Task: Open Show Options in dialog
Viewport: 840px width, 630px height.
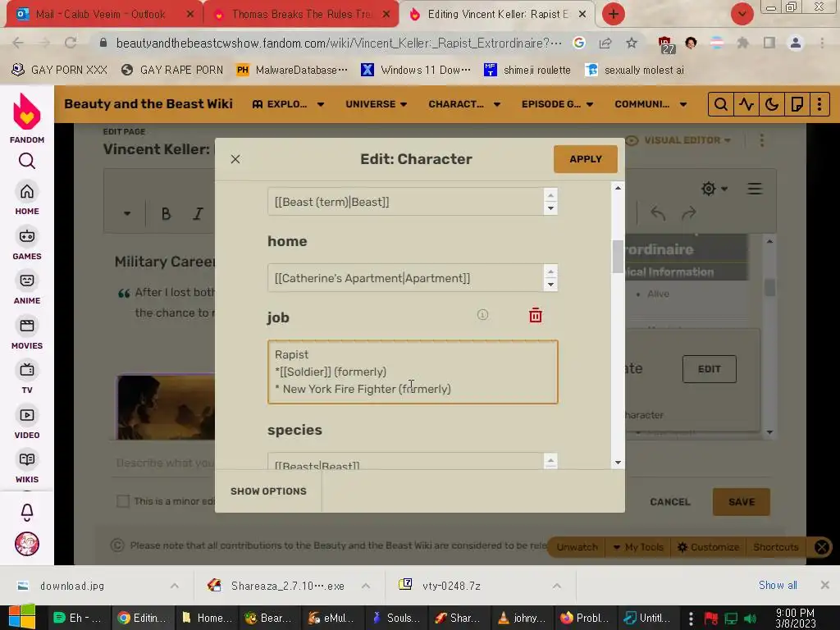Action: 268,491
